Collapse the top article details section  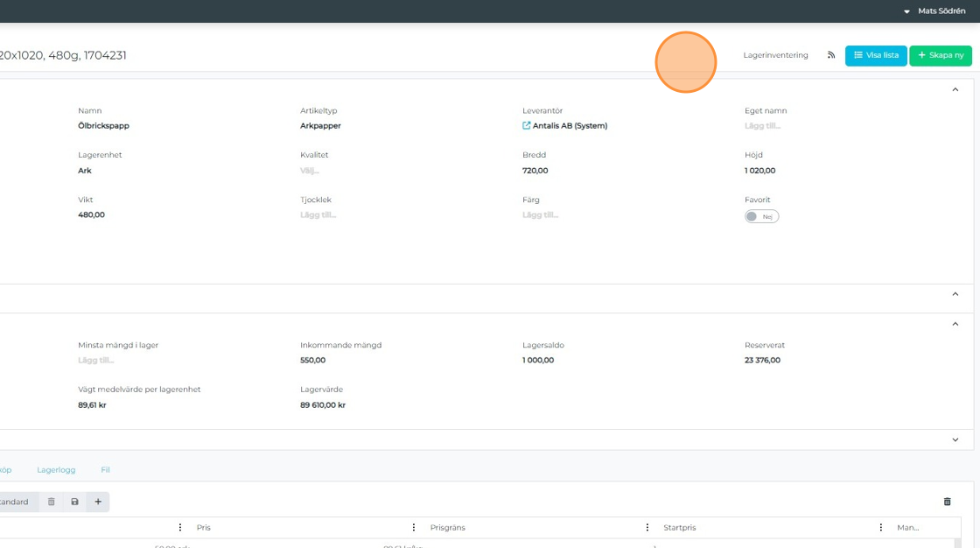pos(955,89)
